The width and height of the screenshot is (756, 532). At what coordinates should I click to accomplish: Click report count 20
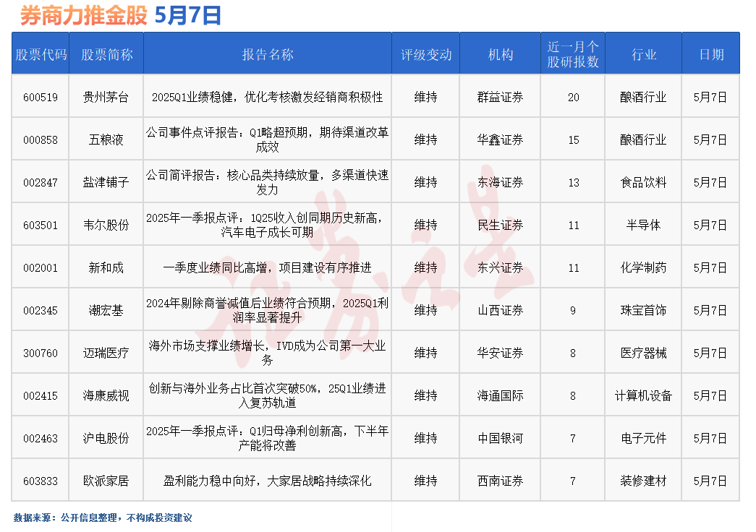coord(573,98)
